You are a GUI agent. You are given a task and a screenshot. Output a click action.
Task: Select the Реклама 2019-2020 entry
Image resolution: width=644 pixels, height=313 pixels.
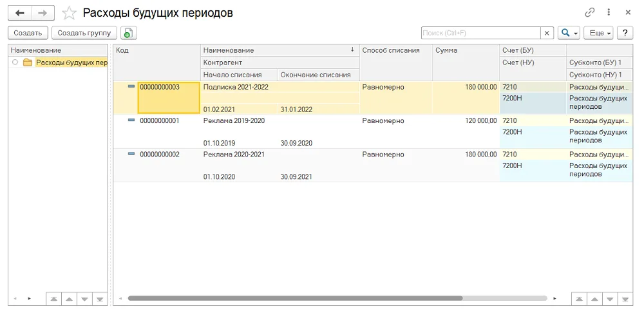coord(234,121)
